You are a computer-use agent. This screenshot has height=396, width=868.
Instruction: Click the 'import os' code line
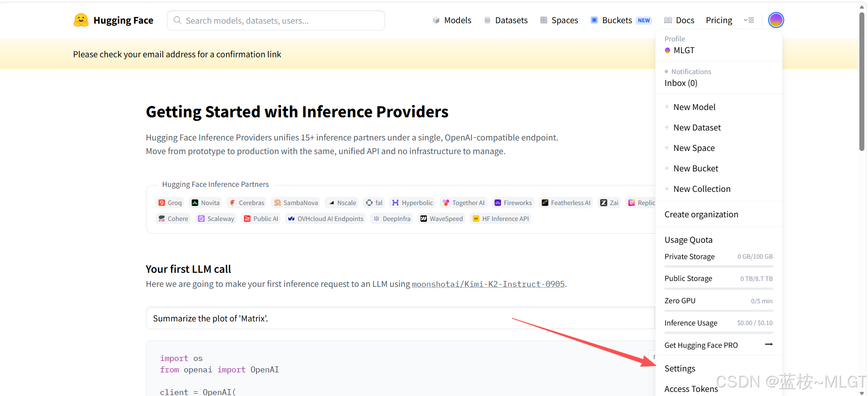point(181,359)
